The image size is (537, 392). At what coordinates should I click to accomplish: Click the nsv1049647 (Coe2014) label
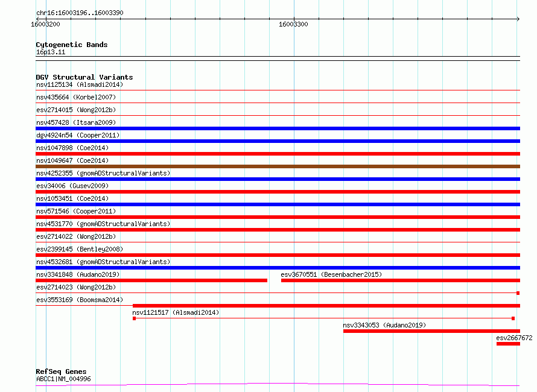click(x=72, y=160)
